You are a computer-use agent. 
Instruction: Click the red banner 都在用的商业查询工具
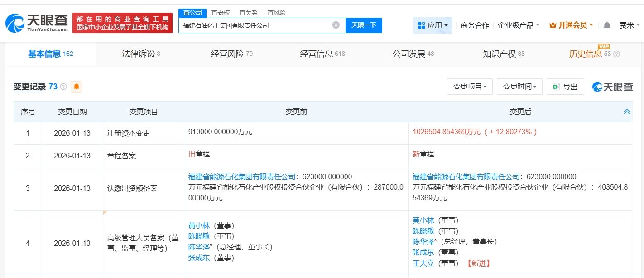click(122, 23)
